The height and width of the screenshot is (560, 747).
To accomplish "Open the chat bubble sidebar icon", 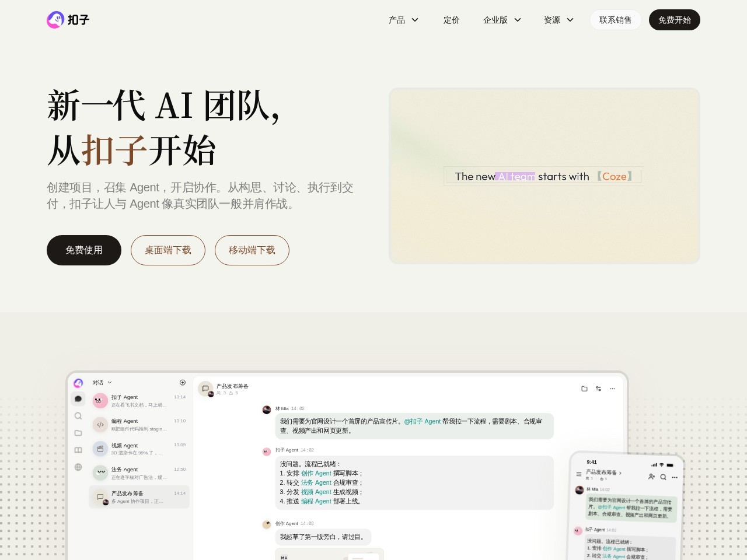I will tap(78, 399).
